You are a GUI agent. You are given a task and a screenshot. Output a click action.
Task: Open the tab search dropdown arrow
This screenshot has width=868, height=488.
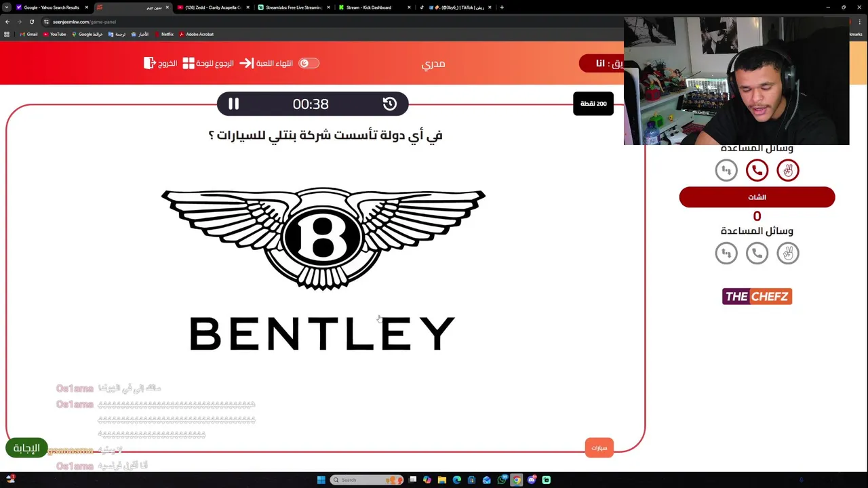pos(6,7)
